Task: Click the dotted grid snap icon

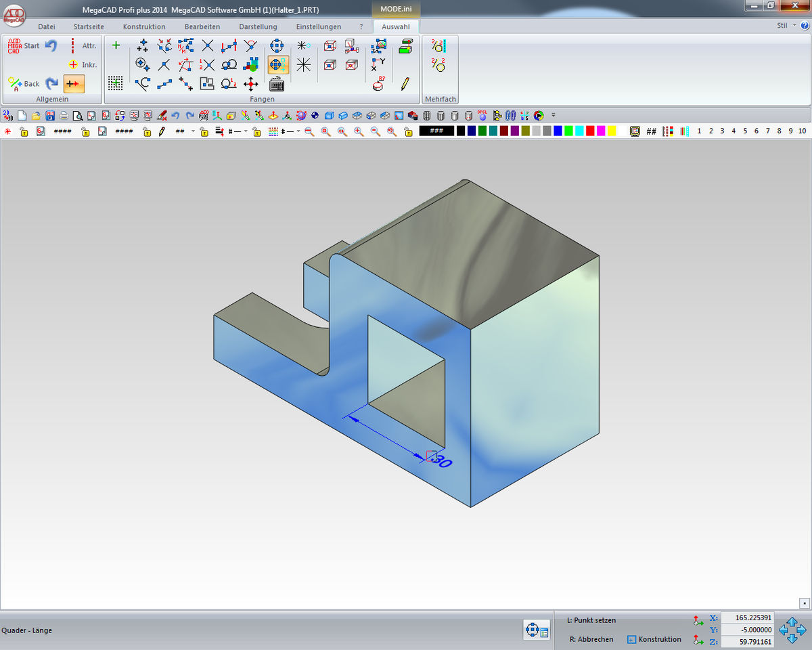Action: pos(116,83)
